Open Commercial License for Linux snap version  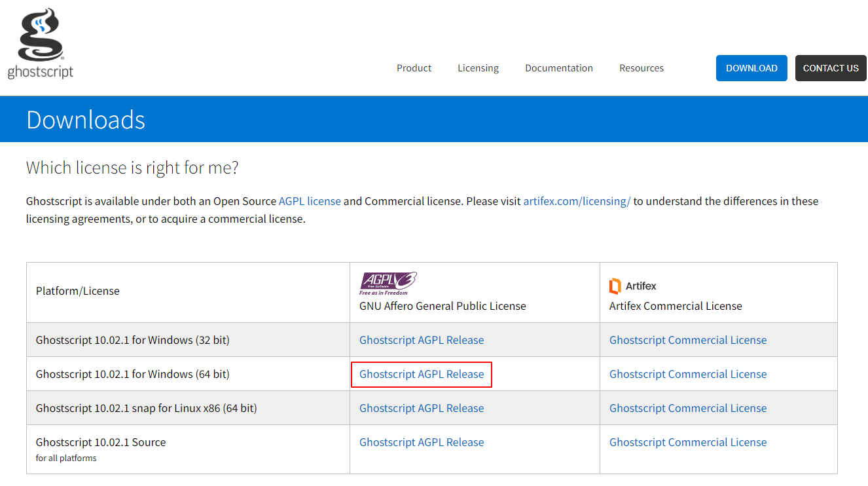pos(687,408)
